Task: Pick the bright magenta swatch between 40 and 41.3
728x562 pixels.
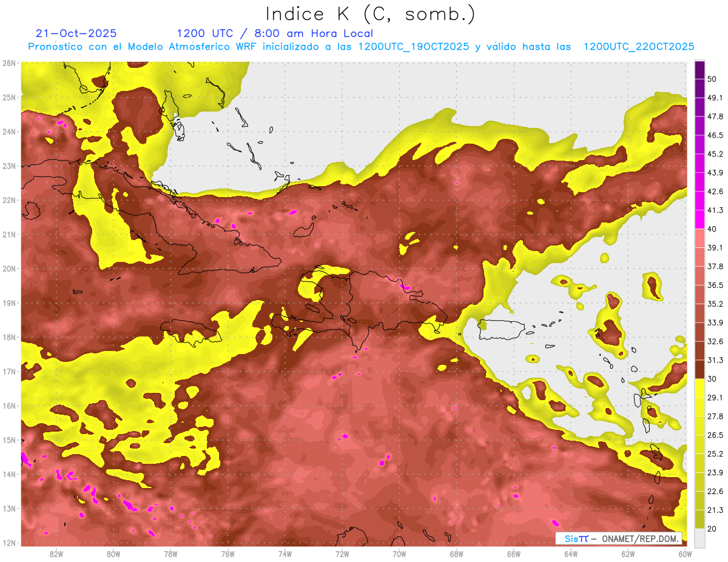Action: tap(699, 219)
